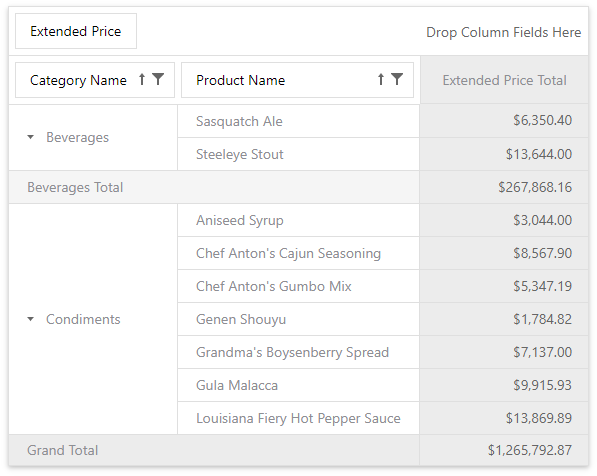Click the Product Name sort arrow icon
This screenshot has height=476, width=597.
point(381,79)
